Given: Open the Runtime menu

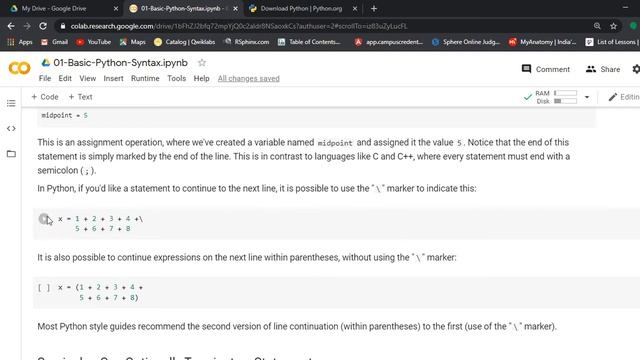Looking at the screenshot, I should pyautogui.click(x=145, y=78).
